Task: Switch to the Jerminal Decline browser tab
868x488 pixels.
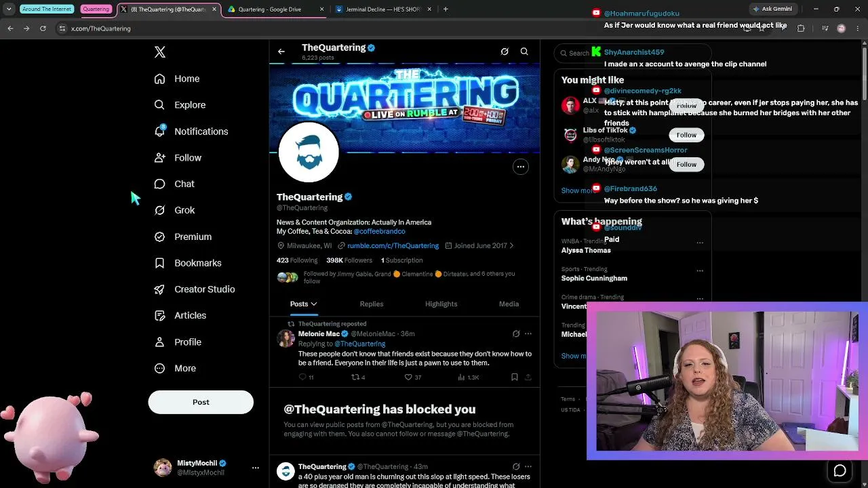Action: [x=383, y=9]
